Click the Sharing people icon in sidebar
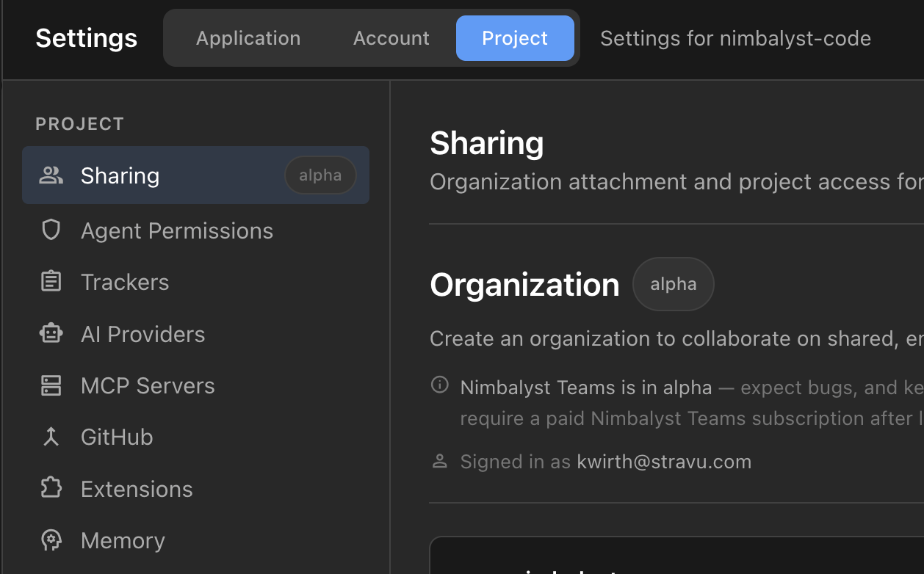This screenshot has width=924, height=574. pos(51,175)
